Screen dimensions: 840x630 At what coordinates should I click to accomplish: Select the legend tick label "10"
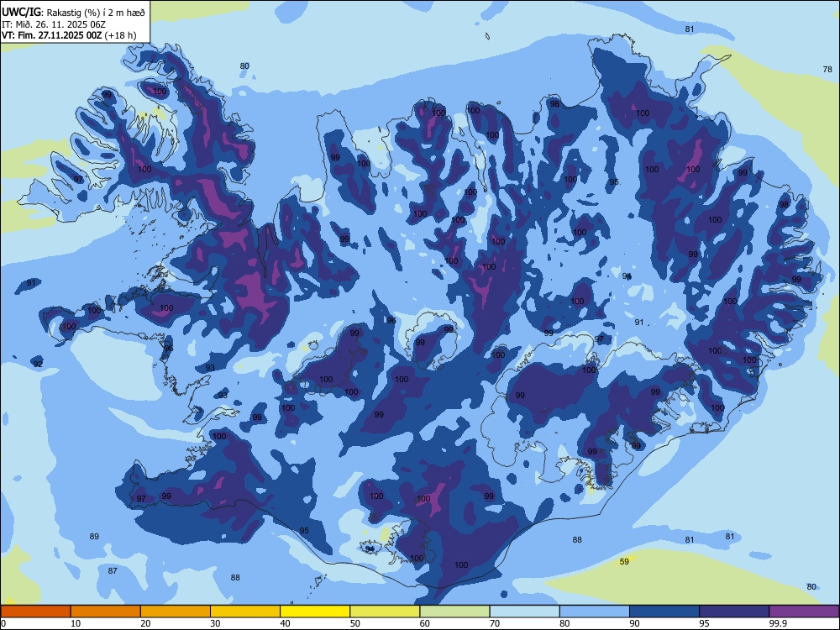(x=76, y=623)
